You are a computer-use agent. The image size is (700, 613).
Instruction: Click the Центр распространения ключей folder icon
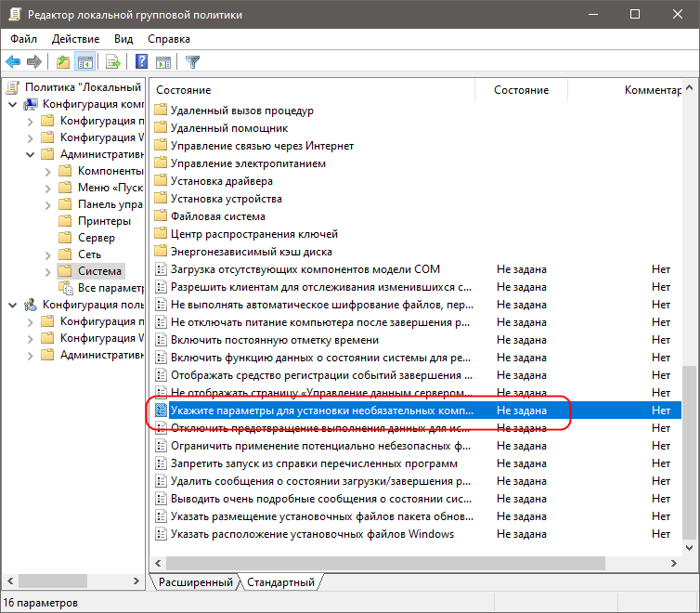(x=161, y=233)
